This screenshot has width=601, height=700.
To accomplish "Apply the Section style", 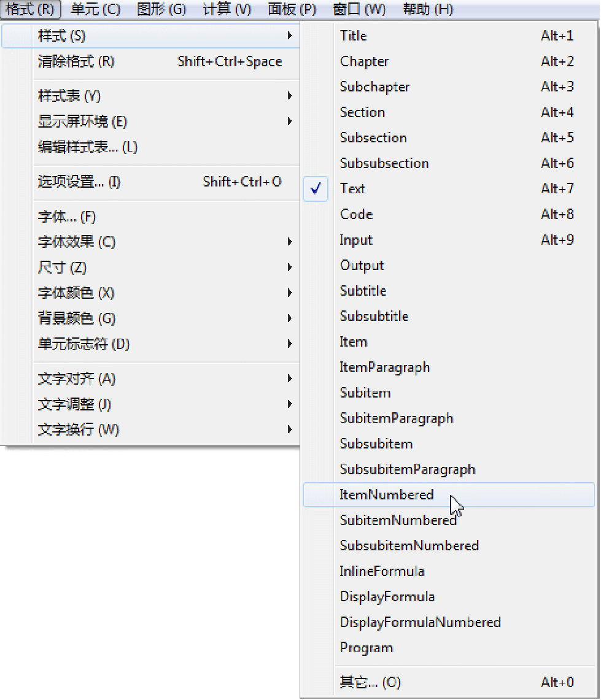I will (449, 112).
